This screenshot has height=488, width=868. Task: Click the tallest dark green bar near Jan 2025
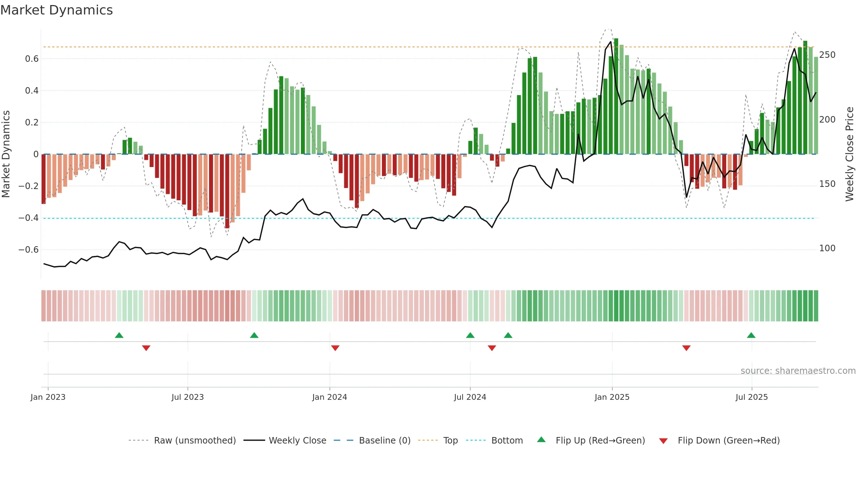pyautogui.click(x=616, y=96)
